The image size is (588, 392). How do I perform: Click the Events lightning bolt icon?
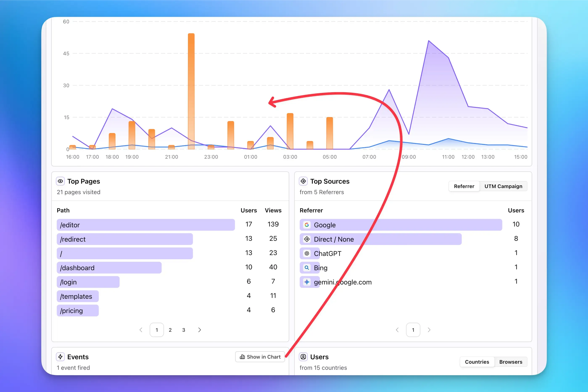pos(60,357)
